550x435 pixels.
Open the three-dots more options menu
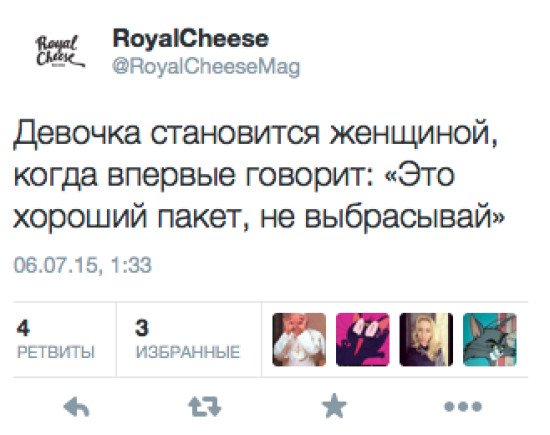[x=463, y=407]
